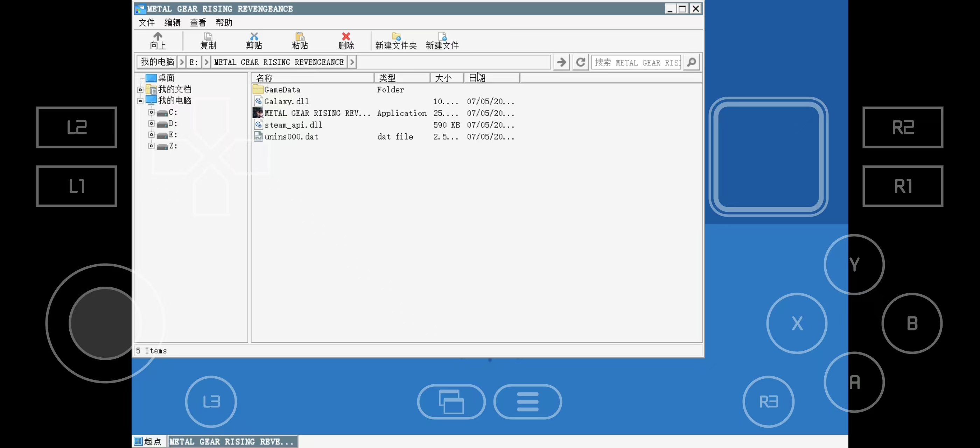
Task: Tap the Y gamepad button
Action: [854, 264]
